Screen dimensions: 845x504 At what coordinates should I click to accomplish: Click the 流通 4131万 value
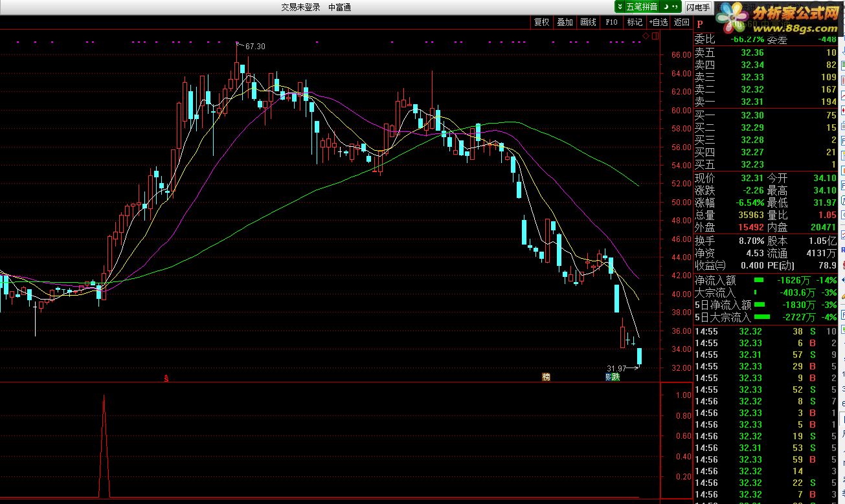pyautogui.click(x=821, y=253)
